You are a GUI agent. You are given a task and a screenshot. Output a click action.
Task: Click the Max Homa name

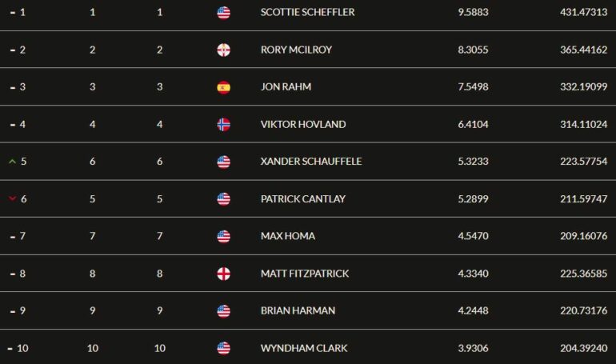[287, 236]
